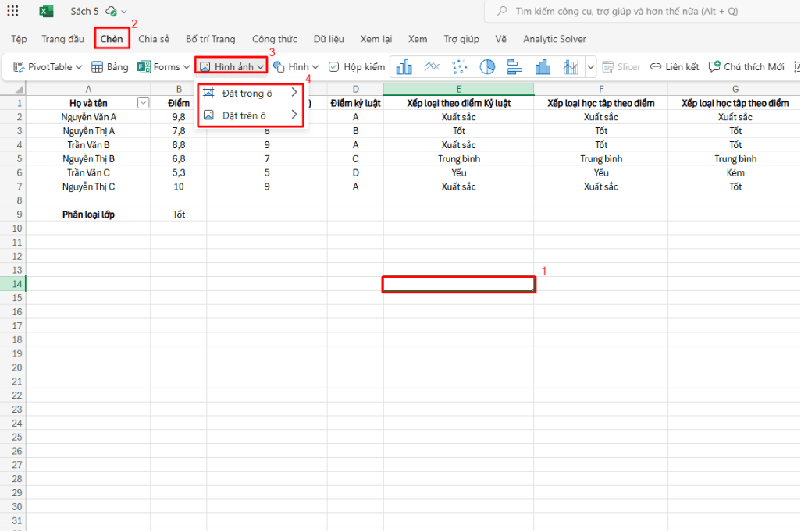Insert a line chart

(432, 67)
